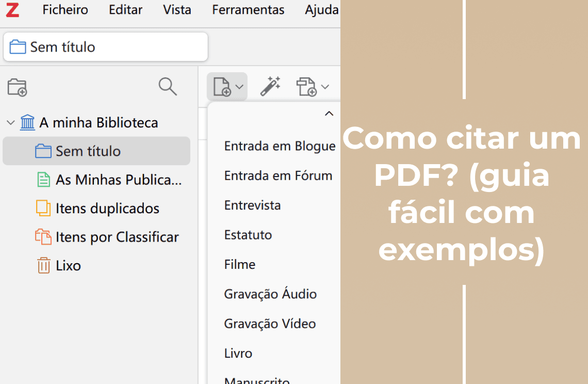
Task: Click the Itens por Classificar icon
Action: pyautogui.click(x=43, y=237)
